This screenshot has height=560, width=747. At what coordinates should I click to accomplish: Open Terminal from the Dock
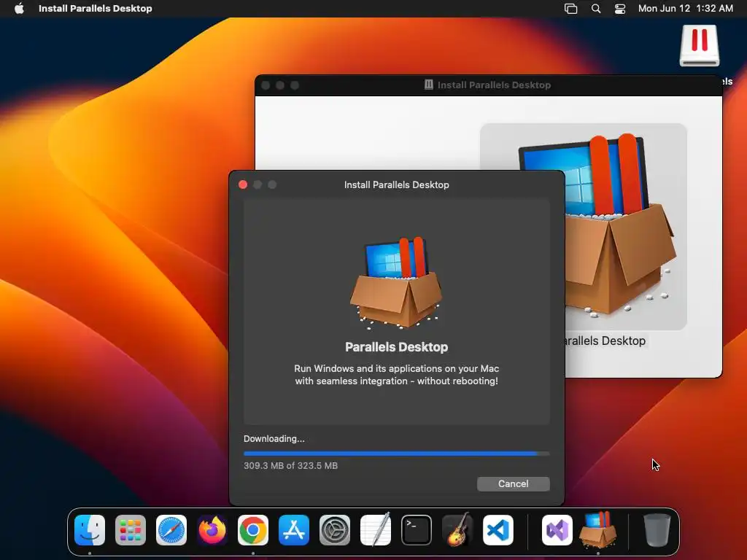417,530
